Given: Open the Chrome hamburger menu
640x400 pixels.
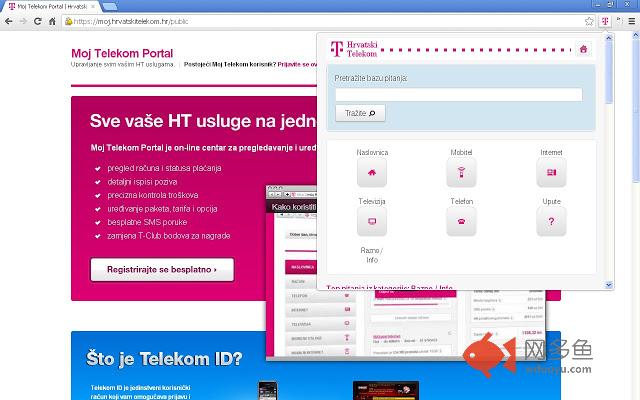Looking at the screenshot, I should coord(631,21).
